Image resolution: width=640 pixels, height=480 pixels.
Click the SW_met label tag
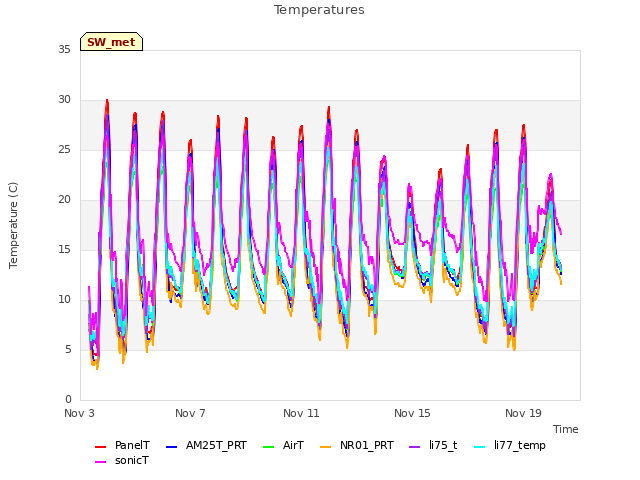click(111, 42)
